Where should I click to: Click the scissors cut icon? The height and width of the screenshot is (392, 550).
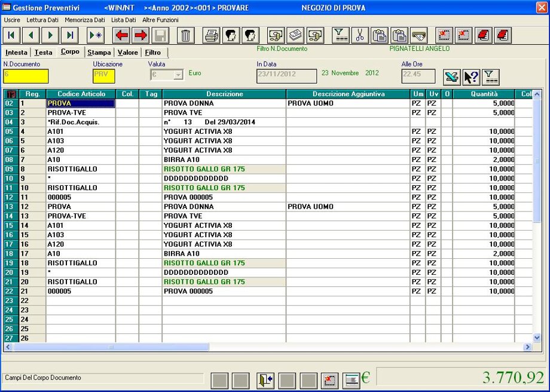(359, 35)
